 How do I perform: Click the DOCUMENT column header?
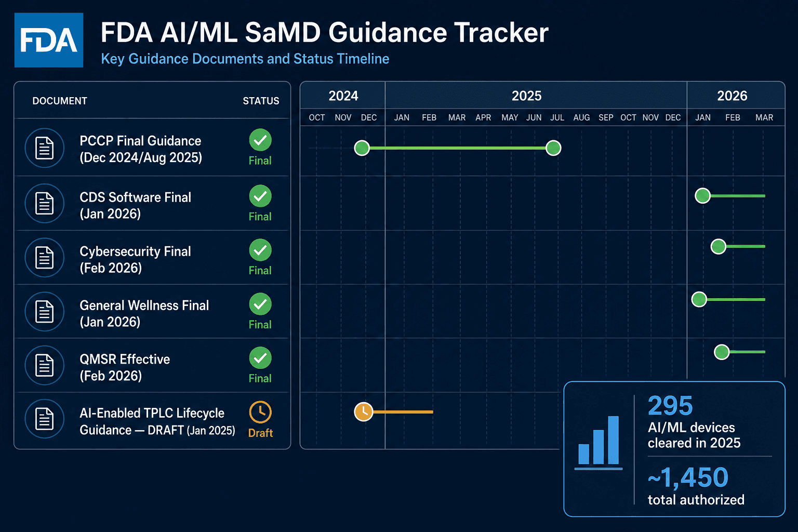60,101
